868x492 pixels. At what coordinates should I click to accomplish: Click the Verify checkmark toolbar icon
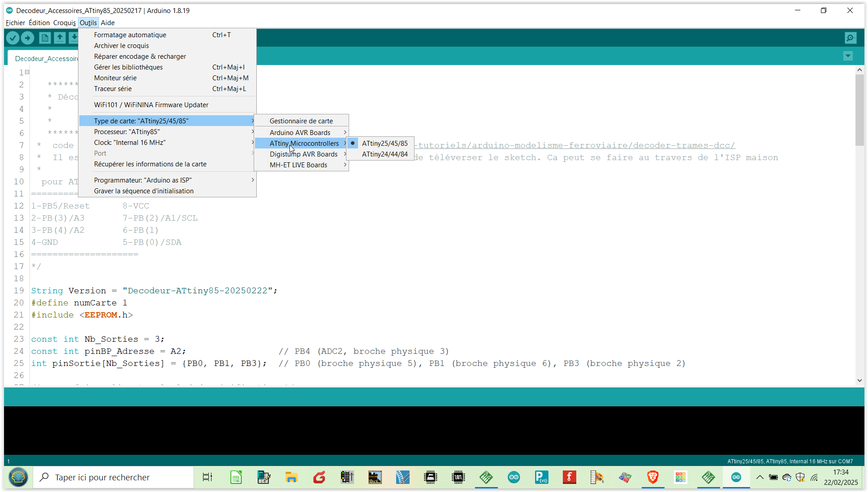tap(13, 38)
